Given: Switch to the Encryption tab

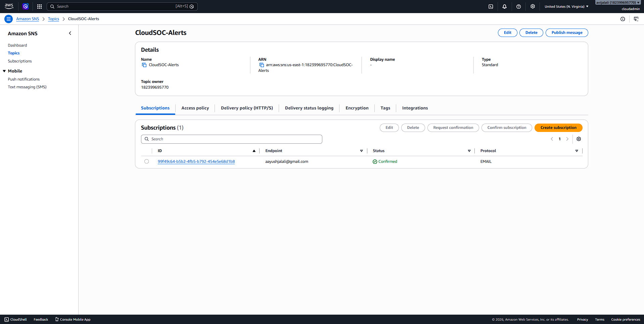Looking at the screenshot, I should point(357,108).
